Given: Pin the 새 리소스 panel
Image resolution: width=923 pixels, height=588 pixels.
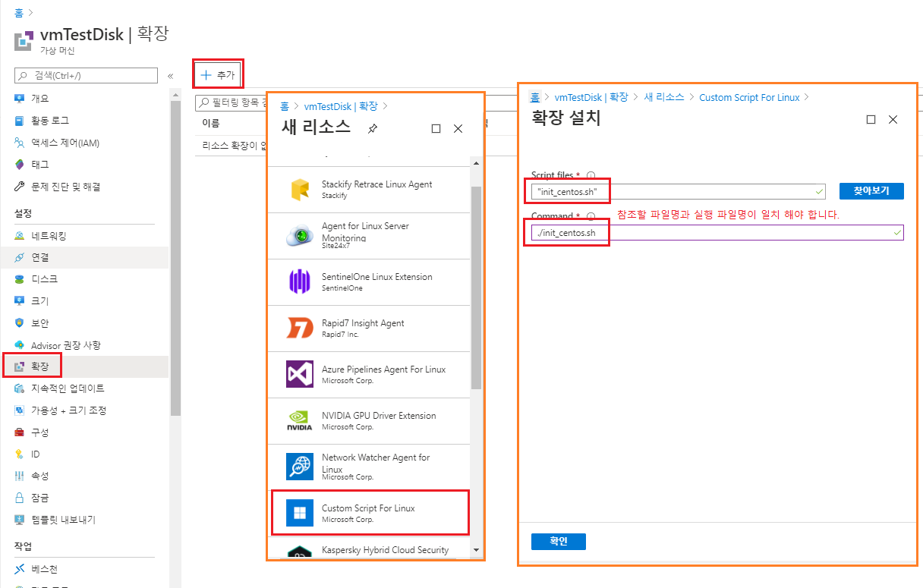Looking at the screenshot, I should click(373, 129).
